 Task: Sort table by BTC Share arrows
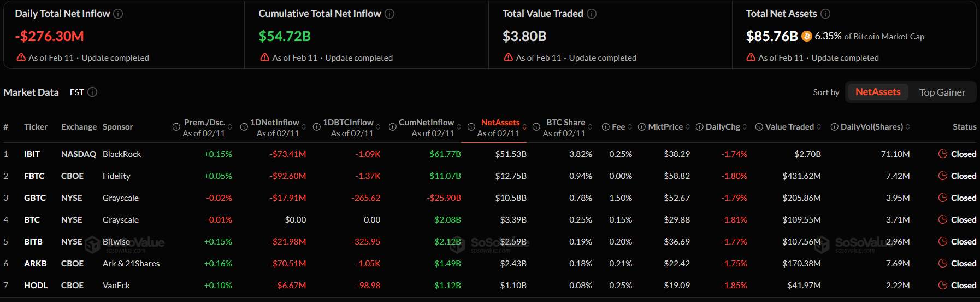click(x=590, y=127)
